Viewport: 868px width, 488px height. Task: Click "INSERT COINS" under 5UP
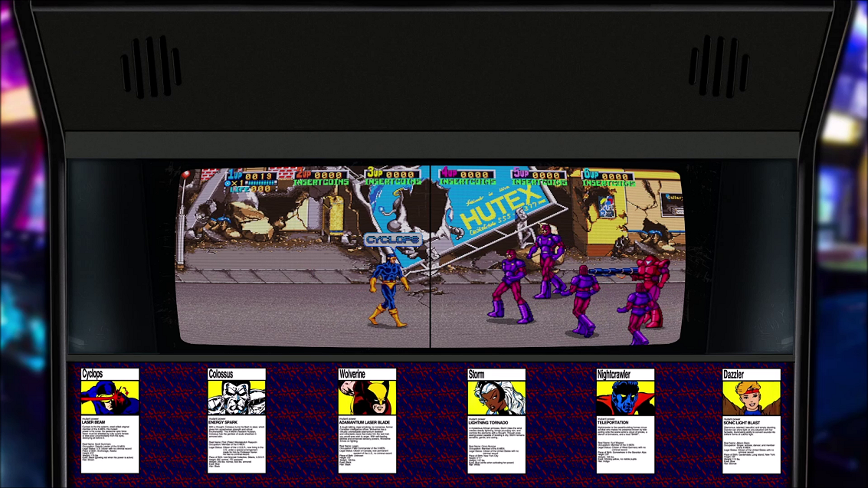[x=539, y=182]
